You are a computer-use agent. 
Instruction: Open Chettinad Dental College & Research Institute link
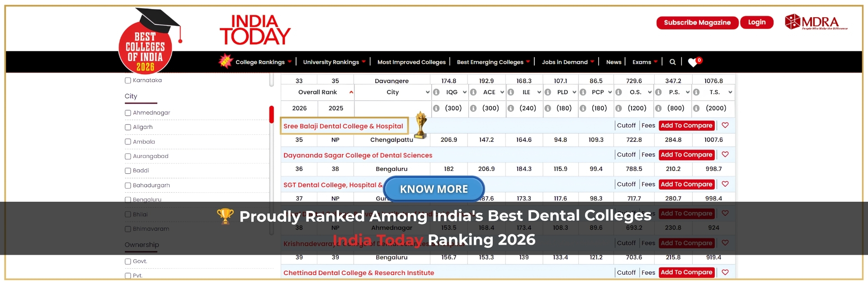click(359, 273)
